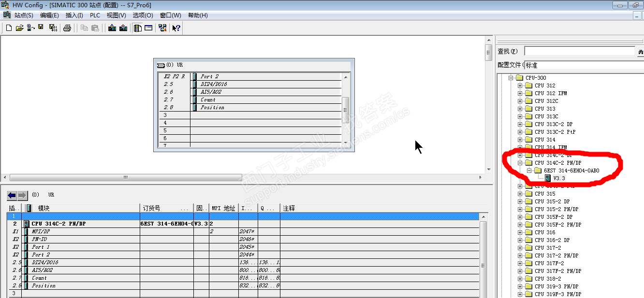Click the Copy toolbar icon
The image size is (644, 298).
coord(85,28)
